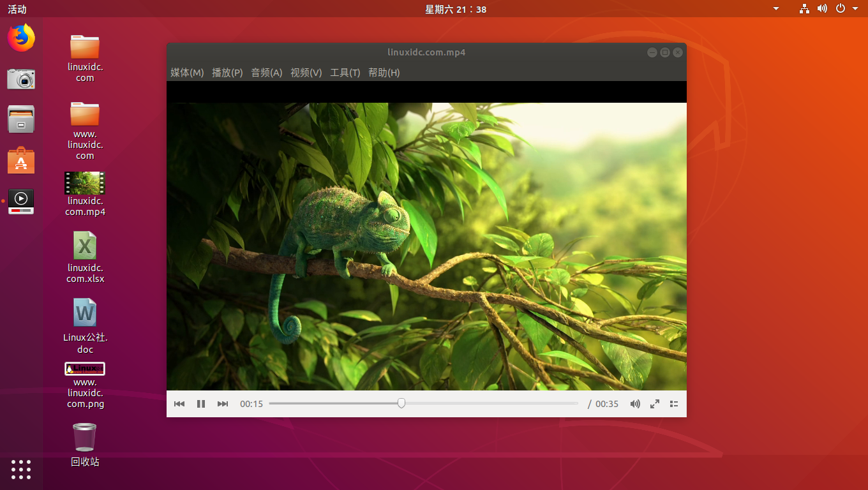
Task: Show the playlist toggle icon
Action: (674, 404)
